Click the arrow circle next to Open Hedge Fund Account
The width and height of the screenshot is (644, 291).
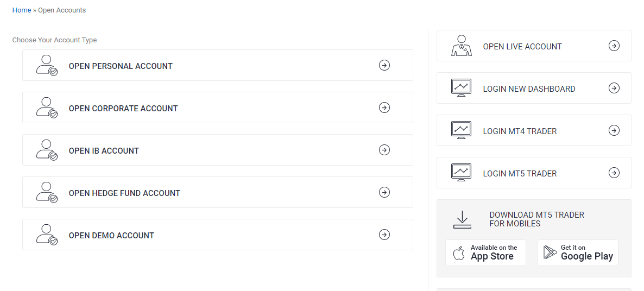384,192
